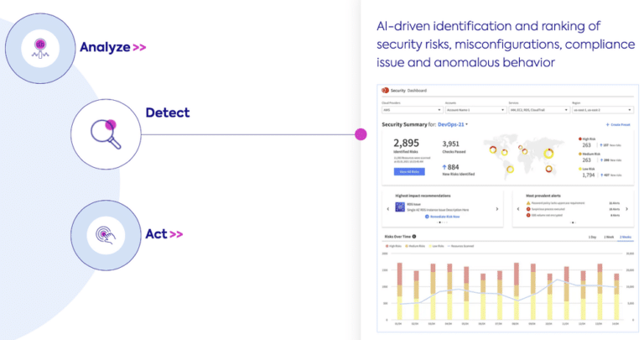Click the Low Risk yellow legend dot
Screen dimensions: 644x340
tap(580, 169)
